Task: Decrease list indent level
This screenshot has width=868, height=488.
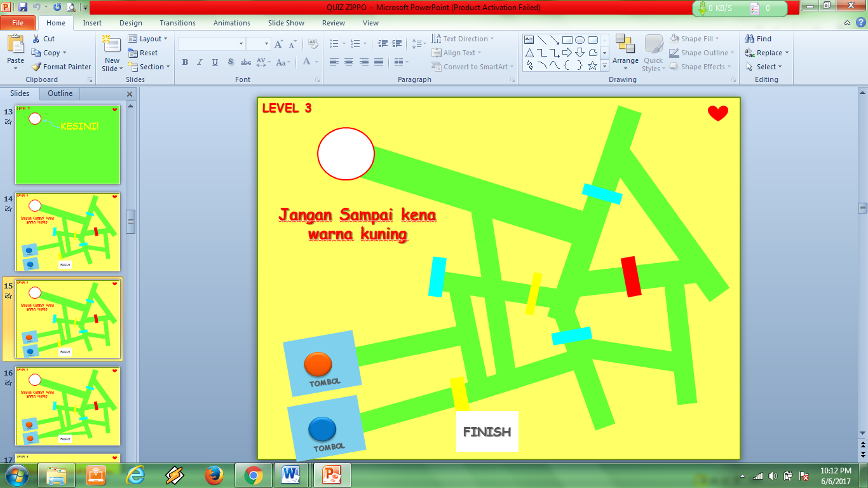Action: 383,44
